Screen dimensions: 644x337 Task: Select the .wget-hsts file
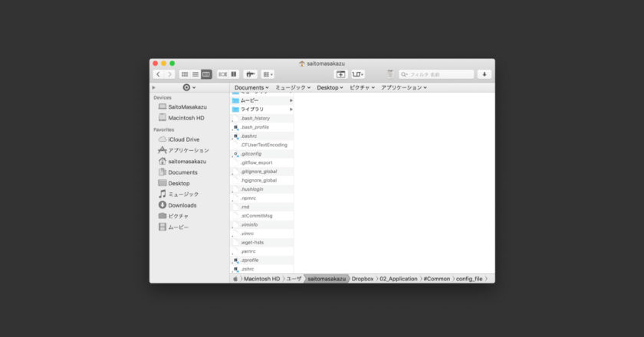262,243
